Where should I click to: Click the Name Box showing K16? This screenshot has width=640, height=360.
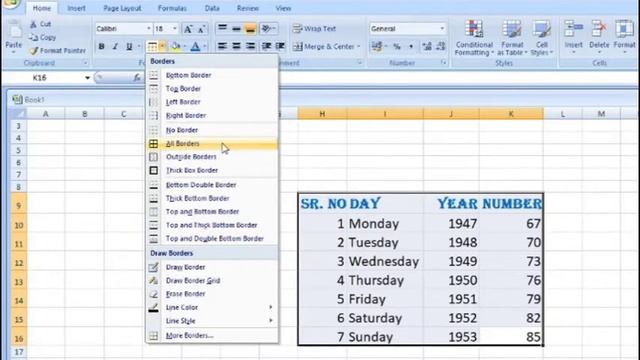(x=47, y=78)
